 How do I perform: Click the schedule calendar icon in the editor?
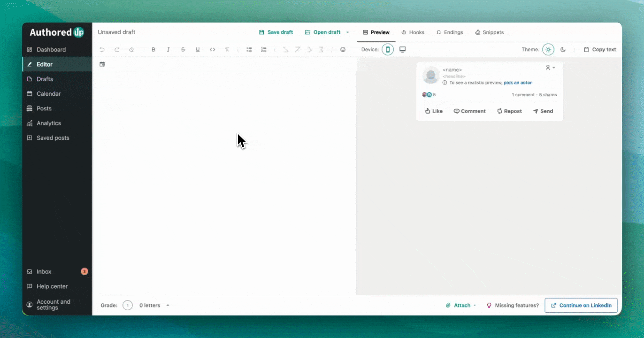click(102, 64)
